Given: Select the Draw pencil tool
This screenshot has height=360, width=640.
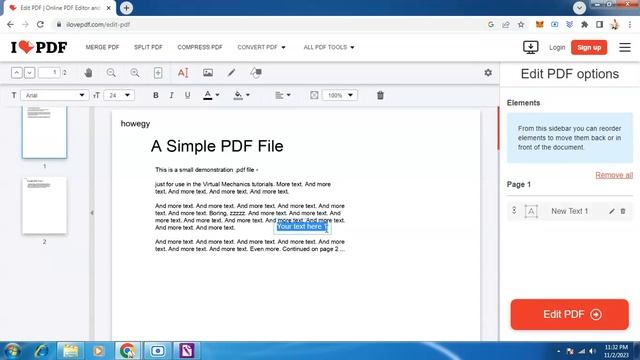Looking at the screenshot, I should tap(231, 73).
